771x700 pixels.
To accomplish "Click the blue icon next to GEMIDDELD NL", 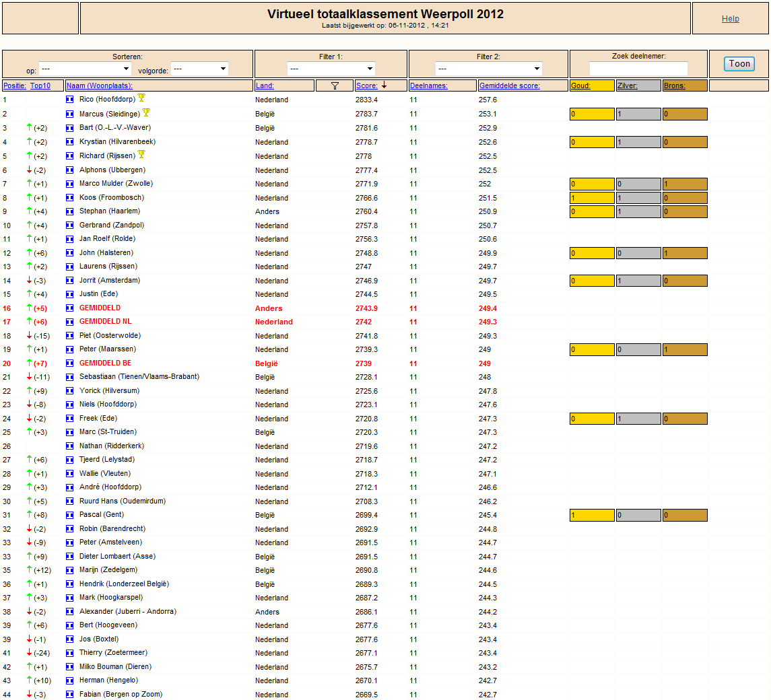I will pyautogui.click(x=70, y=322).
